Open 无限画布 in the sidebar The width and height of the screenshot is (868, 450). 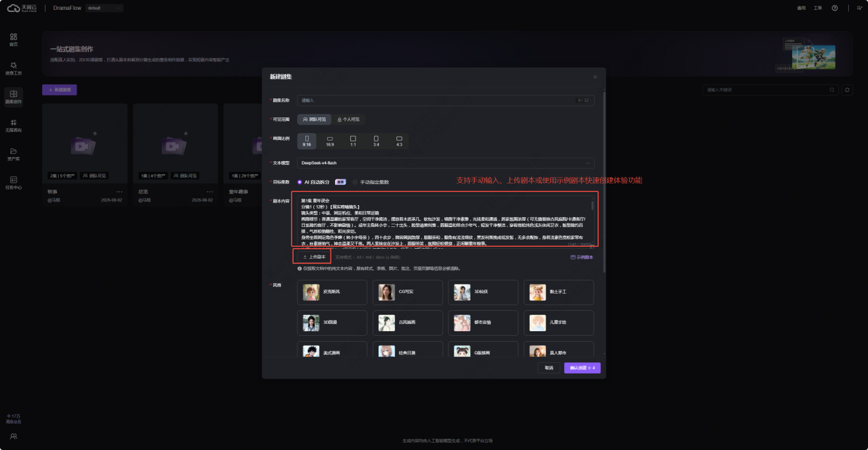pos(13,125)
